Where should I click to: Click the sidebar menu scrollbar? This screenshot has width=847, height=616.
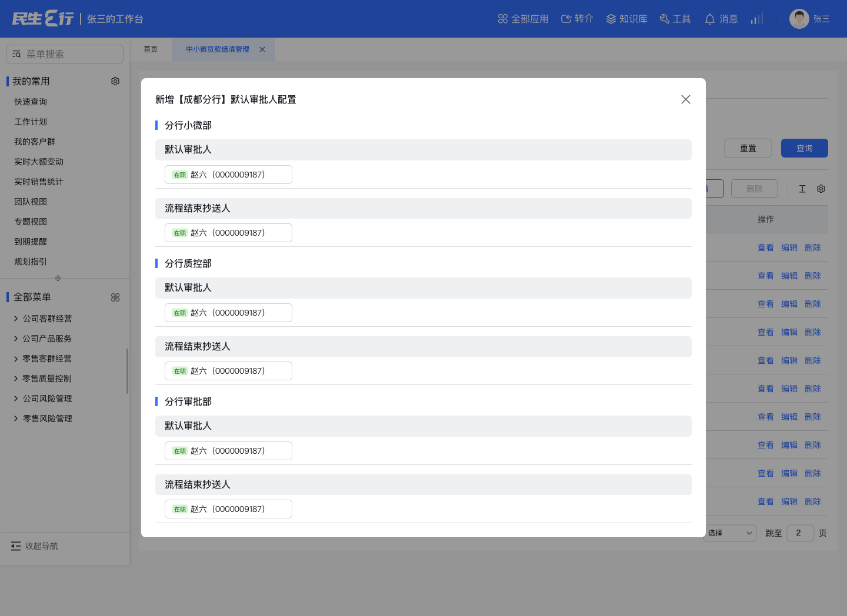point(127,371)
